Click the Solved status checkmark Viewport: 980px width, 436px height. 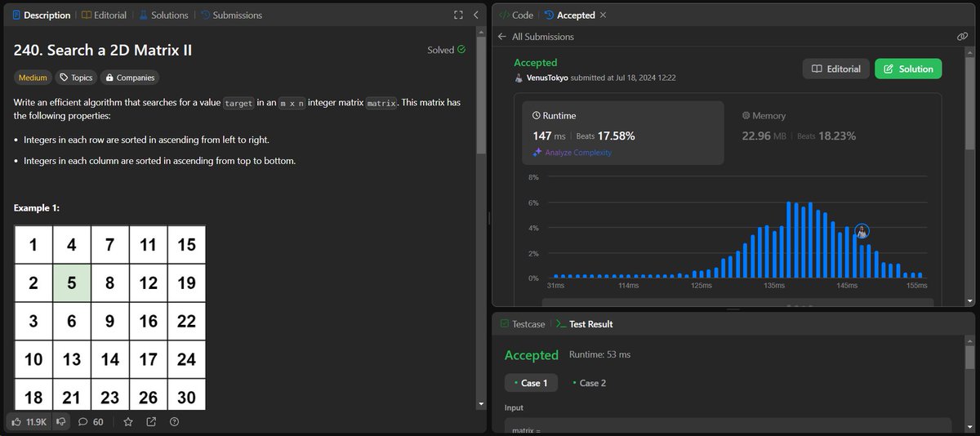[x=461, y=50]
